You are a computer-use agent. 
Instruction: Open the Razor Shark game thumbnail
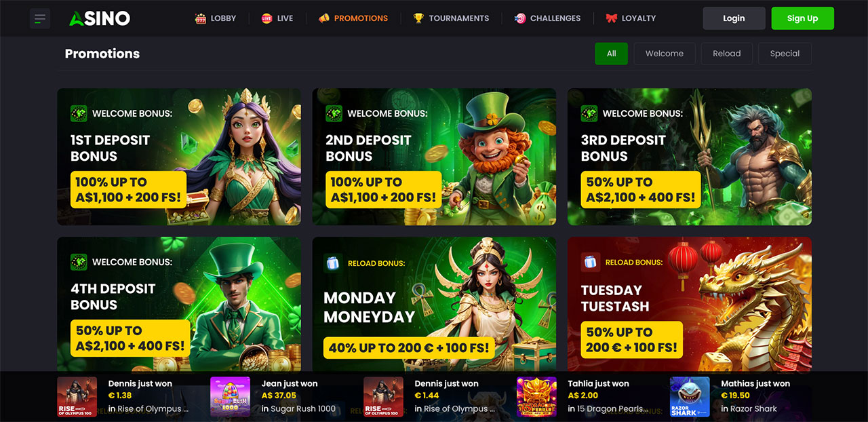[690, 397]
